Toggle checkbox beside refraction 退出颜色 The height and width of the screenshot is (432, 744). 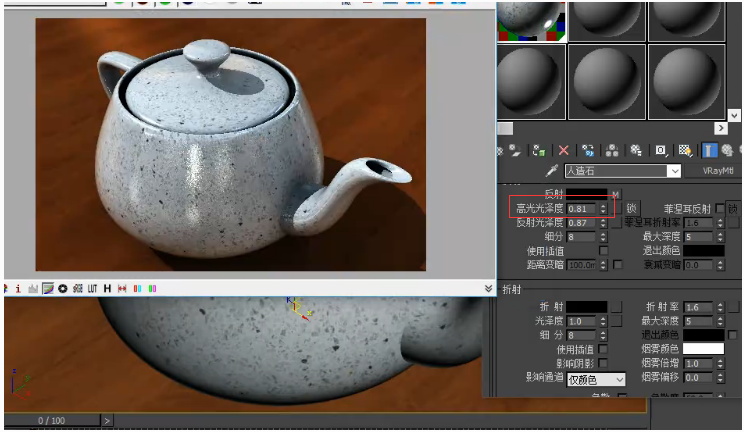tap(732, 335)
